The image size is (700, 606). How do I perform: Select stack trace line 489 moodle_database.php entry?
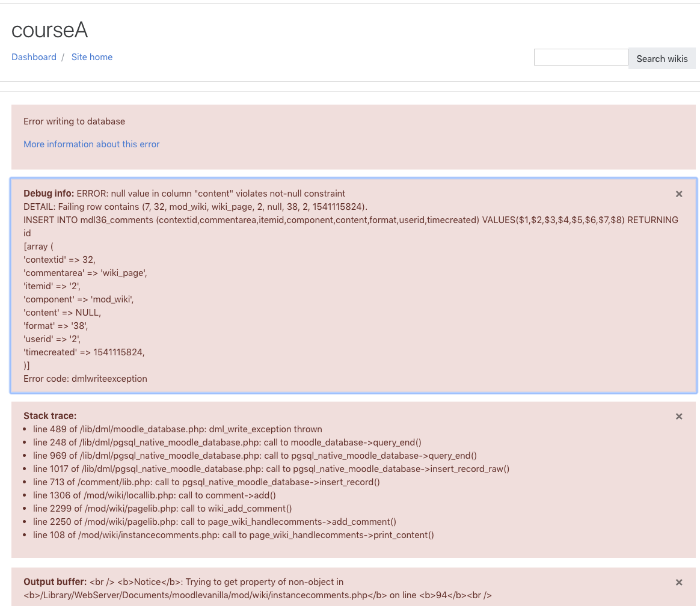177,429
